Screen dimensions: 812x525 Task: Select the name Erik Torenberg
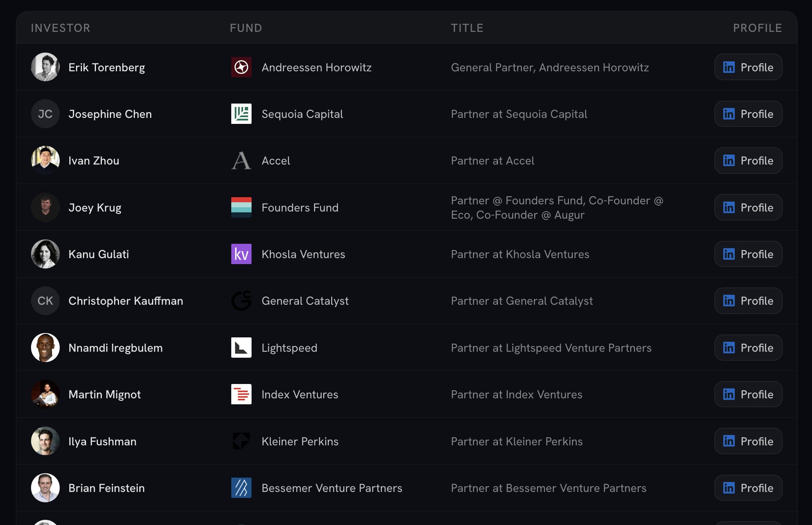107,67
